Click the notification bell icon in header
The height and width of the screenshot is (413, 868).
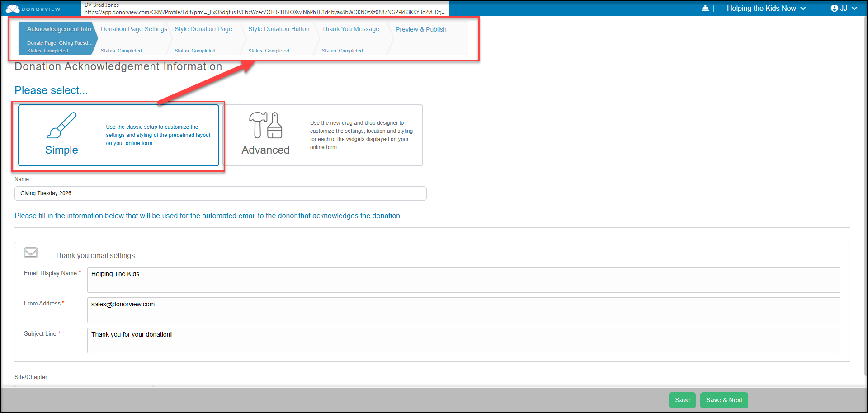[x=705, y=9]
